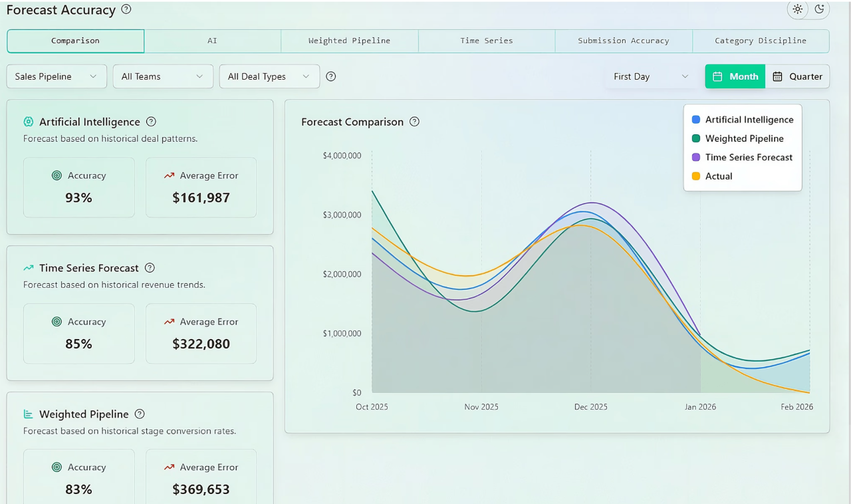
Task: Select the Month view toggle
Action: (x=735, y=76)
